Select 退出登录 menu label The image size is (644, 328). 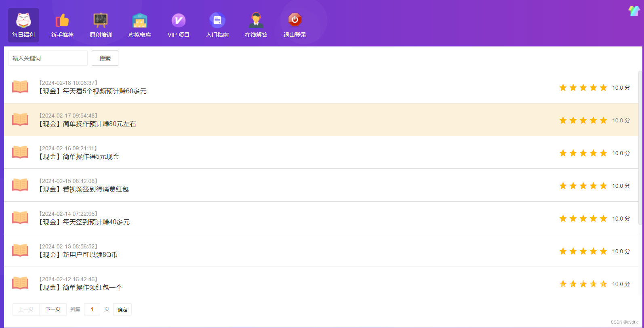[295, 35]
